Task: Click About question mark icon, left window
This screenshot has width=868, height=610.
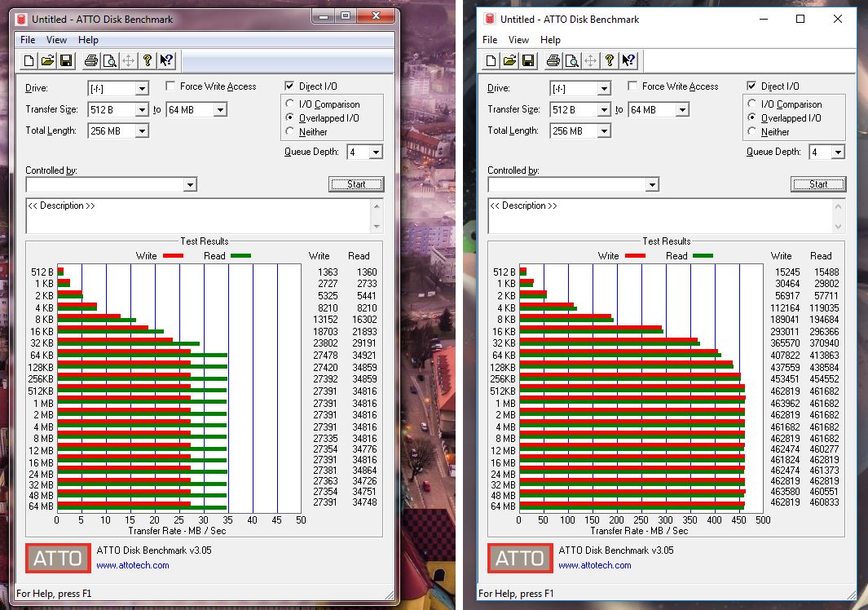Action: (148, 60)
